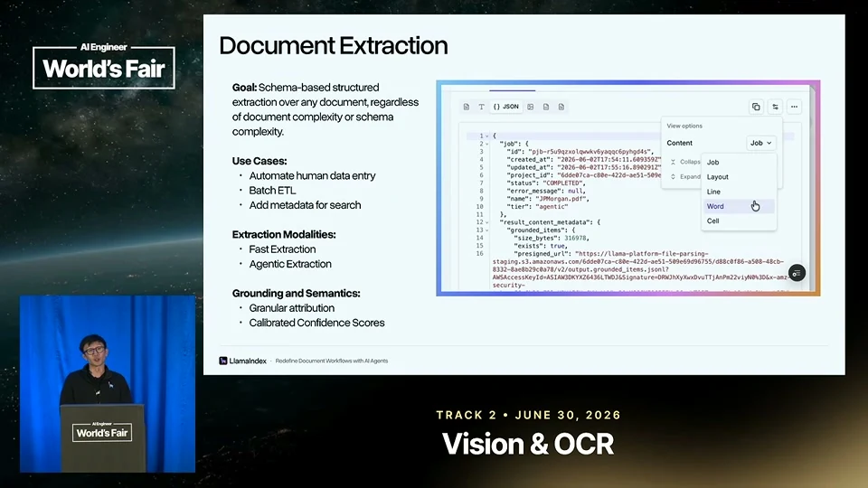Click the speaker video thumbnail
The width and height of the screenshot is (868, 488).
pos(108,384)
